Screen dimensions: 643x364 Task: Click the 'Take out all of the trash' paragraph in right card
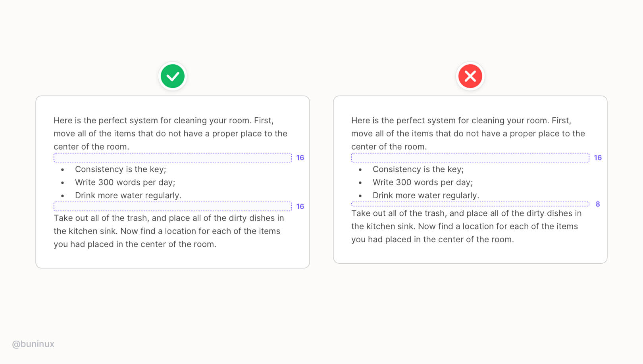[466, 226]
